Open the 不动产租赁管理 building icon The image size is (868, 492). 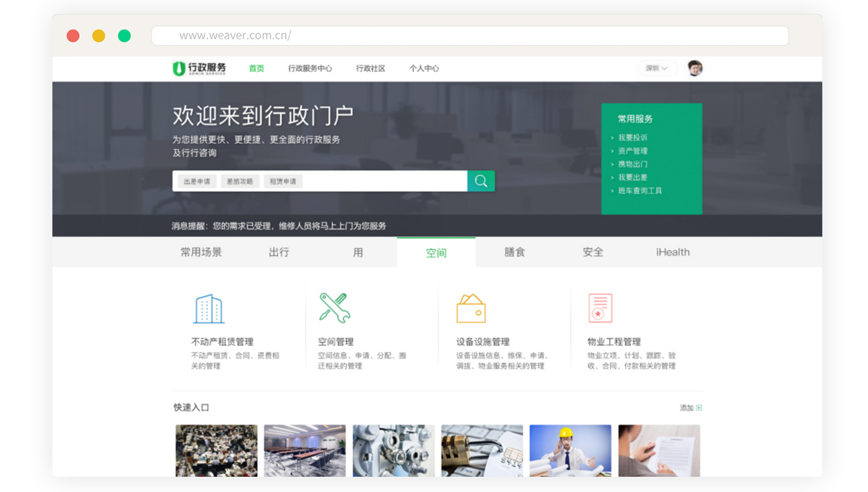coord(208,309)
